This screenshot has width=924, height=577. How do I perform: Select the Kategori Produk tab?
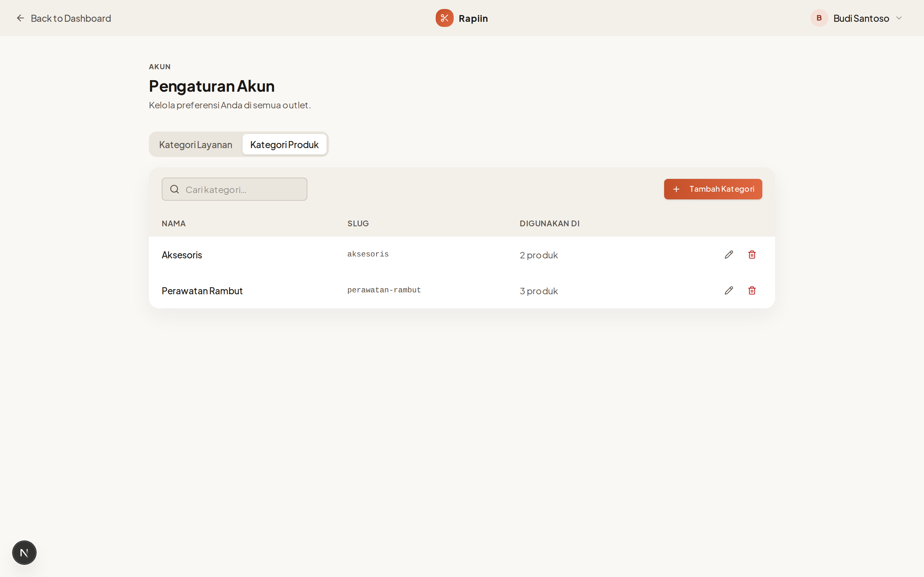284,145
